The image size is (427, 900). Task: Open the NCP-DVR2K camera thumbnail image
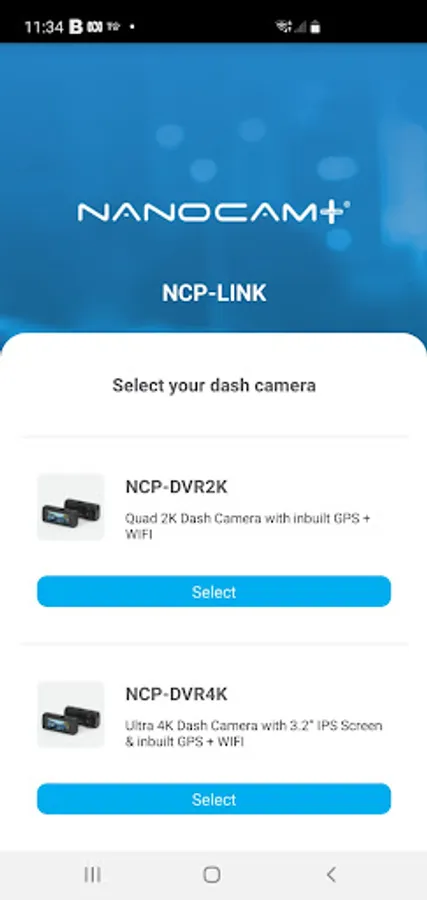point(71,507)
